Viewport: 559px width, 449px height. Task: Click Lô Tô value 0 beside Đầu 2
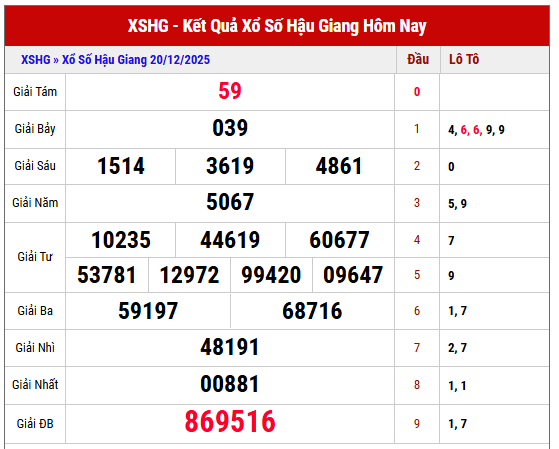click(x=451, y=167)
